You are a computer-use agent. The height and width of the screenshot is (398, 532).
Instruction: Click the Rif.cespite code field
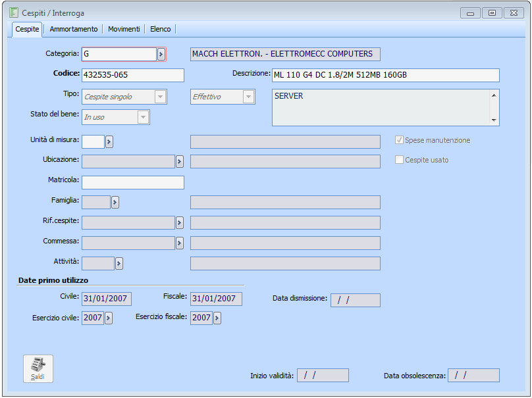click(x=128, y=223)
